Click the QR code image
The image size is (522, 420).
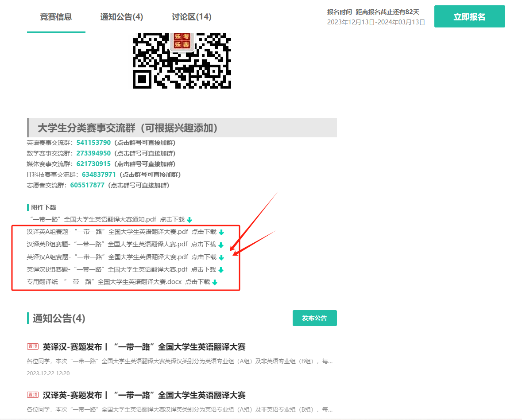[x=182, y=60]
